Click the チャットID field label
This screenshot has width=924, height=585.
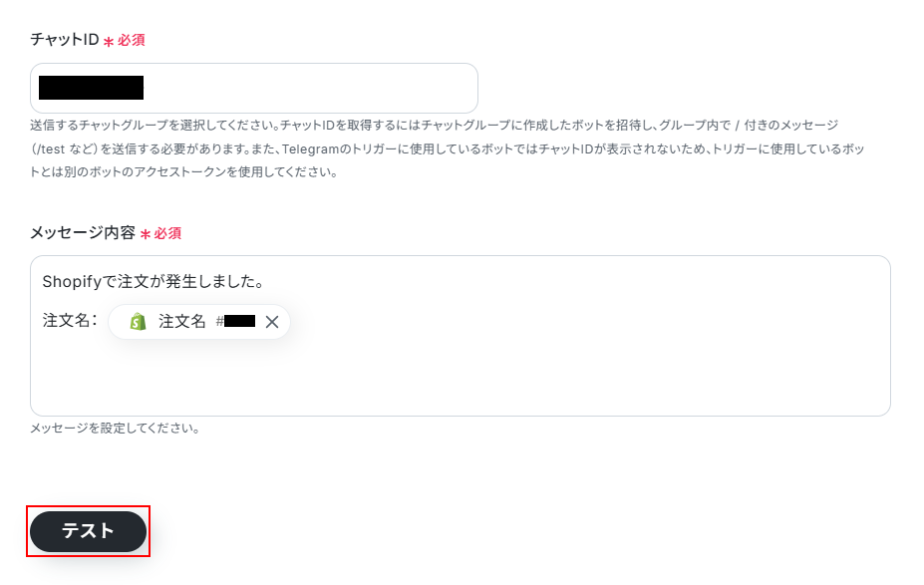[65, 40]
